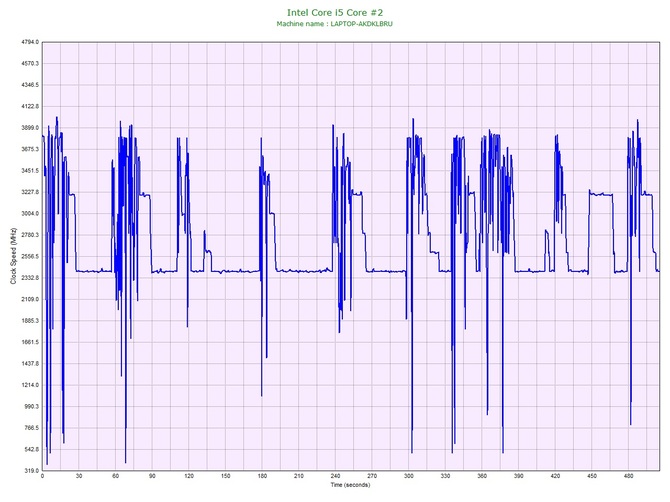Click the y-axis value 4570.3
Screen dimensions: 670x502
click(x=30, y=64)
